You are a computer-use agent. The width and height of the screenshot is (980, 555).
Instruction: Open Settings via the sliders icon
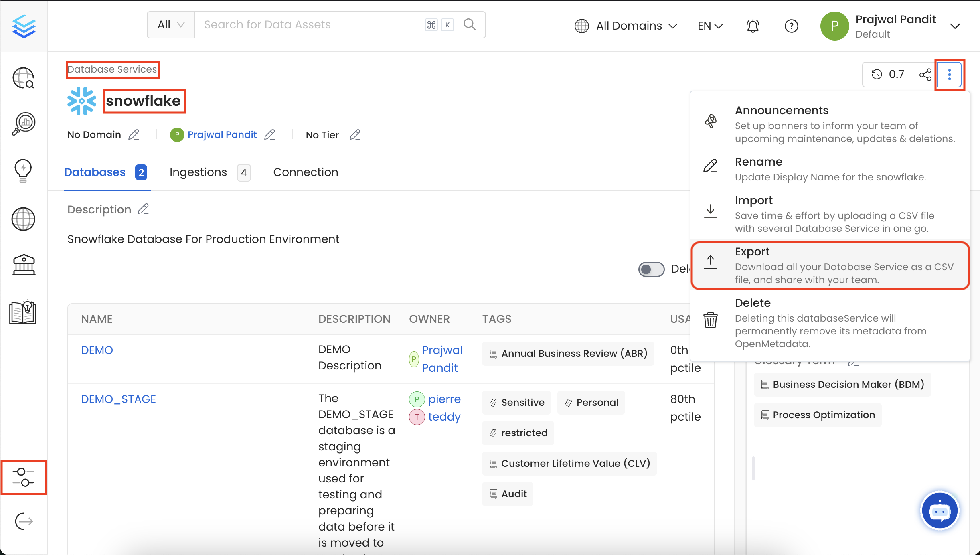(23, 478)
